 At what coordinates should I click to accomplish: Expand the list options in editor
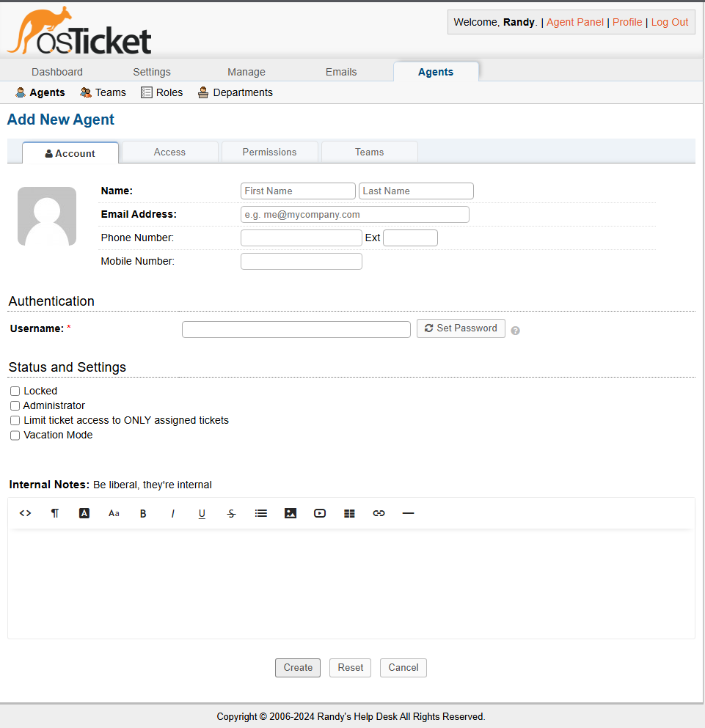point(261,513)
